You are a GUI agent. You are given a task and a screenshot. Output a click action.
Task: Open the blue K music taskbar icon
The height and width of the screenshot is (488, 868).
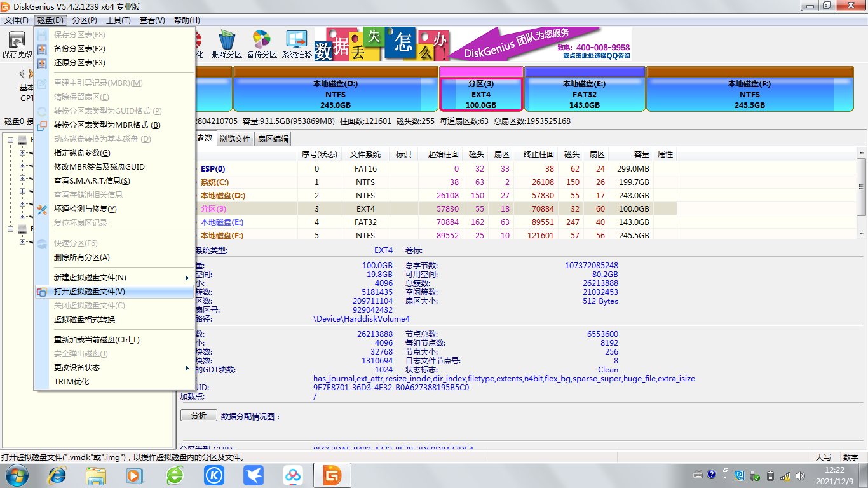pyautogui.click(x=214, y=475)
